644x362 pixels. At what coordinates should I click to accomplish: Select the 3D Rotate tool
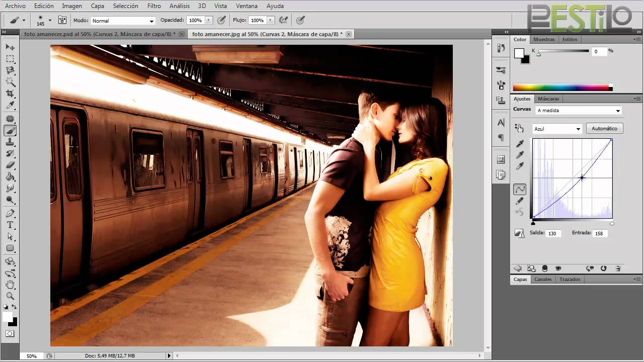pyautogui.click(x=10, y=261)
